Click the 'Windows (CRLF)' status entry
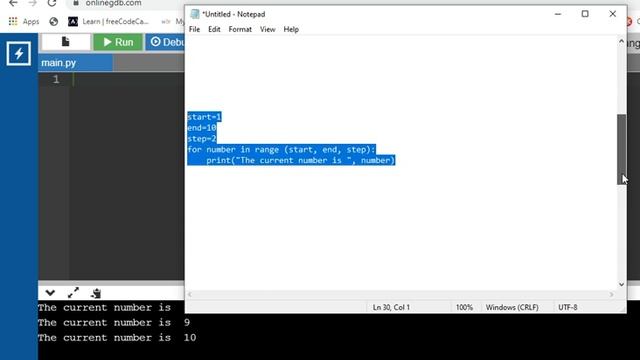 pos(512,307)
